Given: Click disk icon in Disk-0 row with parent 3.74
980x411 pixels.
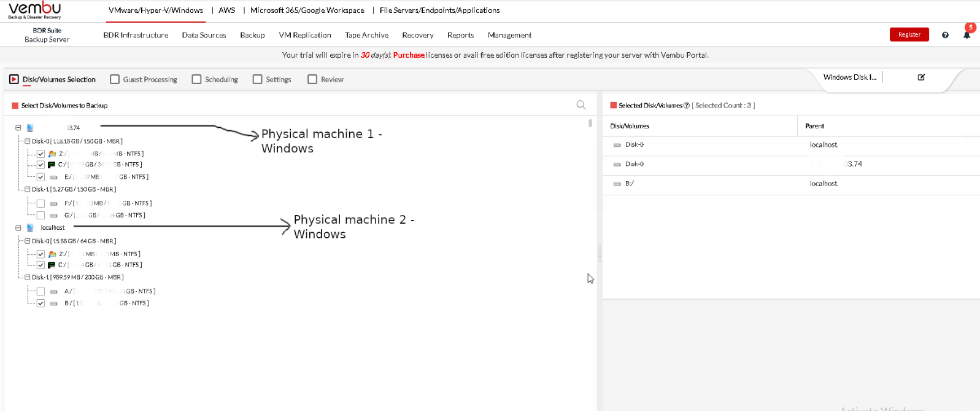Looking at the screenshot, I should (x=617, y=165).
